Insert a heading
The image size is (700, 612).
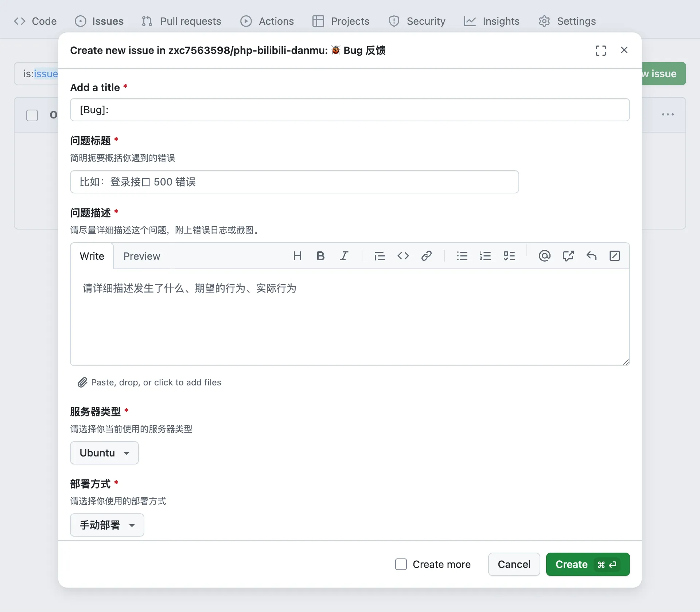[x=297, y=256]
